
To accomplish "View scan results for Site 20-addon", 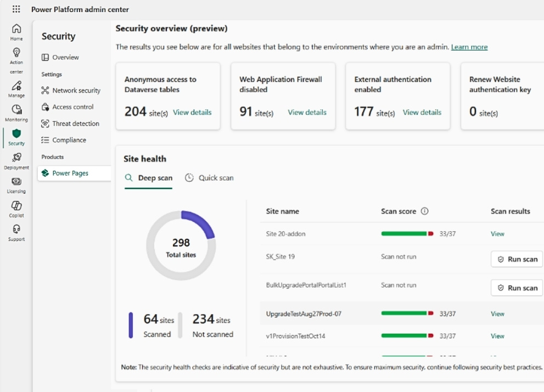I will coord(497,233).
